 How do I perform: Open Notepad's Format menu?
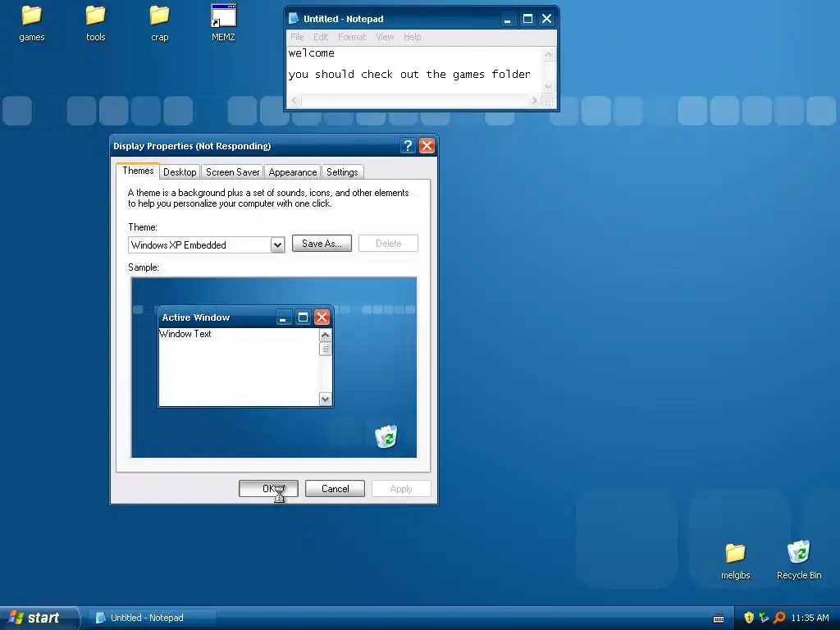tap(352, 37)
